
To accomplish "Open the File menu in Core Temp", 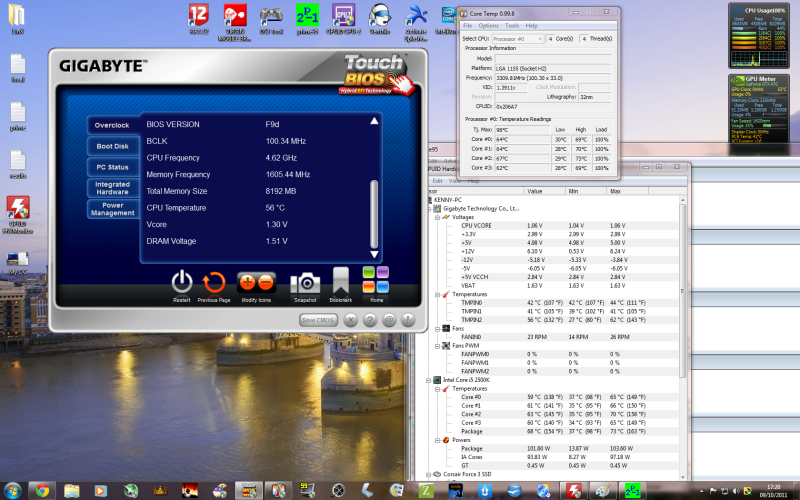I will (x=467, y=26).
